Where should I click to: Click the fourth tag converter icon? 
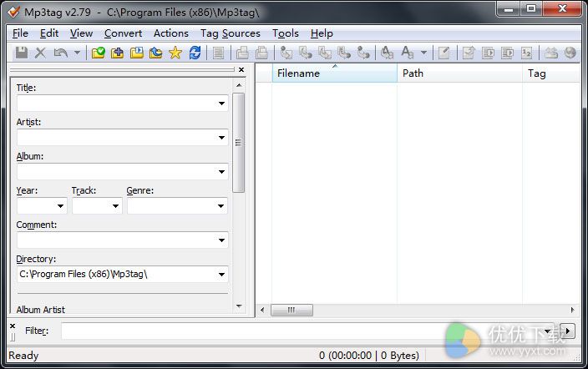tap(344, 53)
